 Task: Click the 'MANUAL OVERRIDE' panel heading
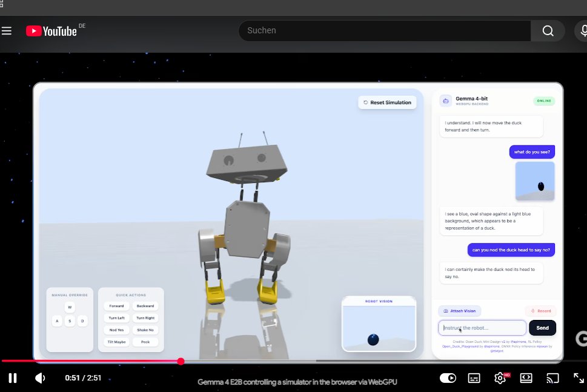coord(70,295)
